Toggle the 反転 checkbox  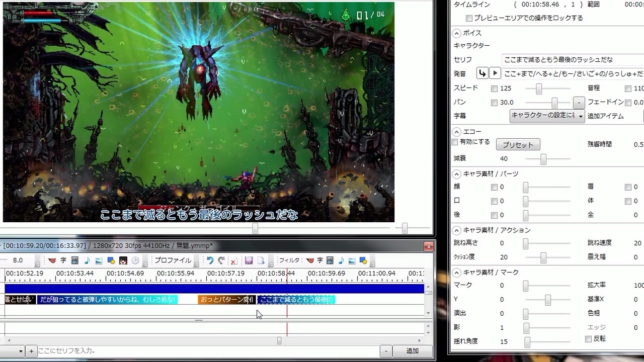588,339
